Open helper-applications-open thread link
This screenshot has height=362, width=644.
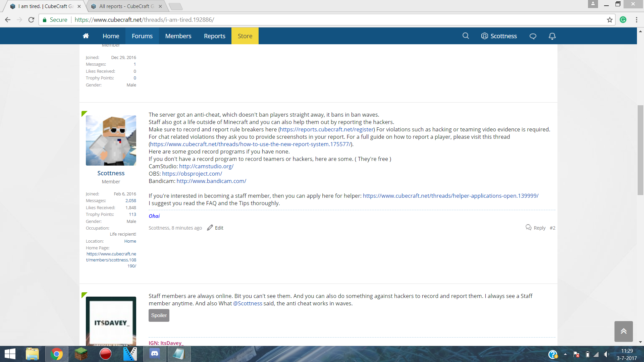click(450, 196)
